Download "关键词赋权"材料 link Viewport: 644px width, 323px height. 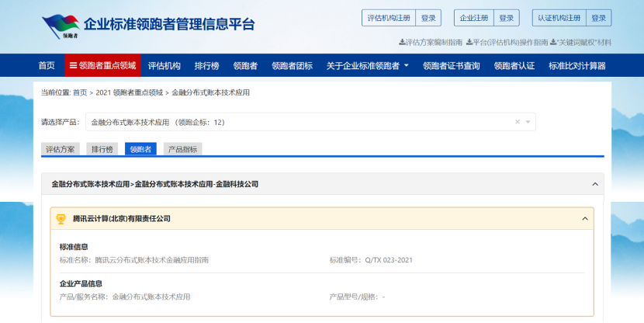pyautogui.click(x=580, y=43)
